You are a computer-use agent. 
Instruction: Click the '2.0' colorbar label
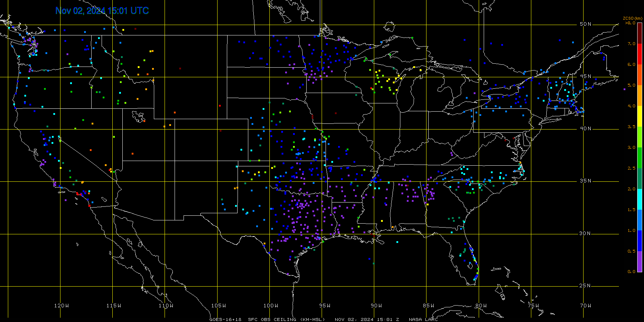(631, 189)
